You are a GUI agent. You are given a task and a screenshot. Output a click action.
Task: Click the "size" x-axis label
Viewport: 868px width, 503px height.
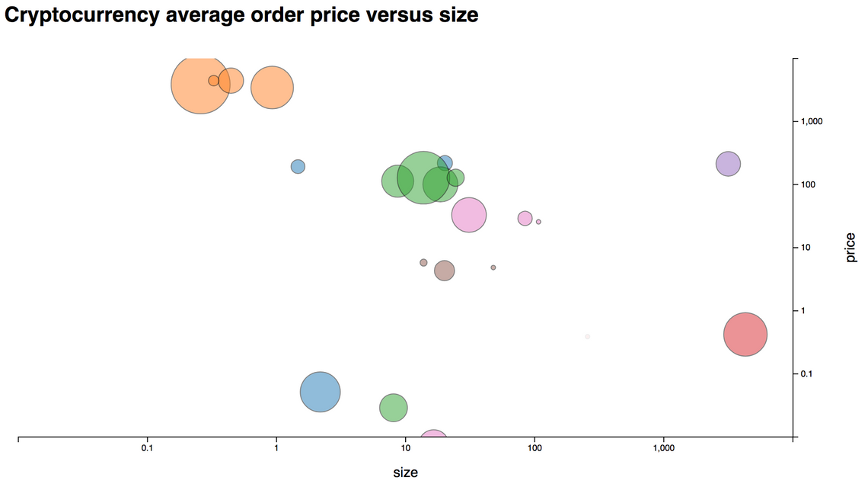[x=405, y=473]
